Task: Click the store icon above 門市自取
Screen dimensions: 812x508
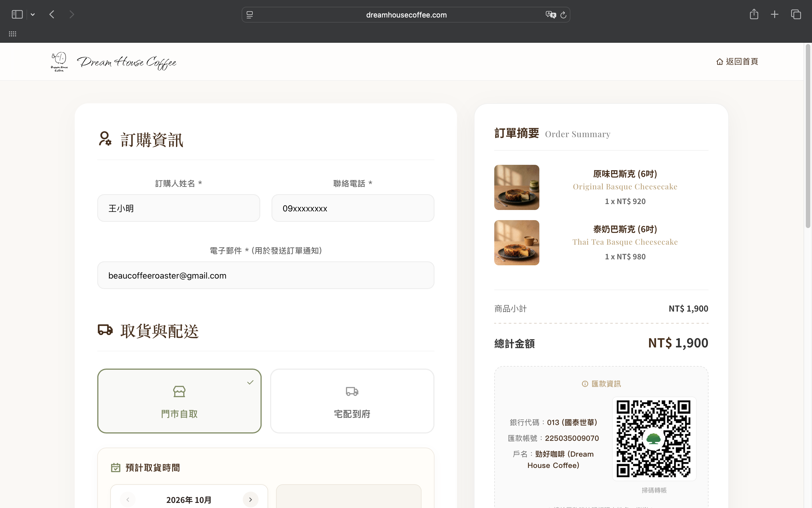Action: pos(179,391)
